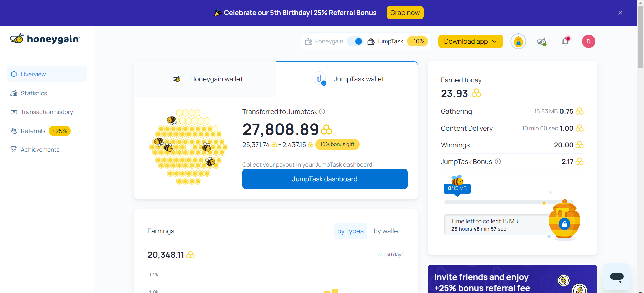The height and width of the screenshot is (293, 644).
Task: Click the Content Delivery row
Action: pyautogui.click(x=512, y=128)
